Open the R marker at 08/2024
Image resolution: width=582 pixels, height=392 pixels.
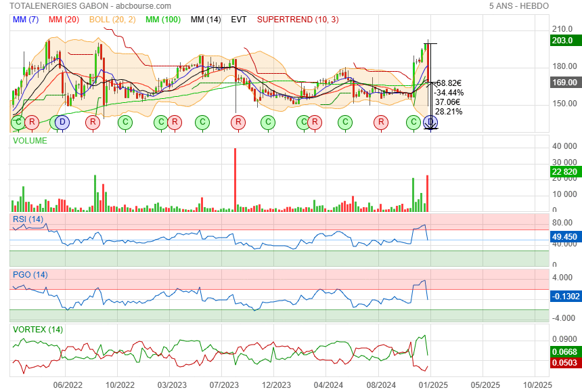(381, 122)
